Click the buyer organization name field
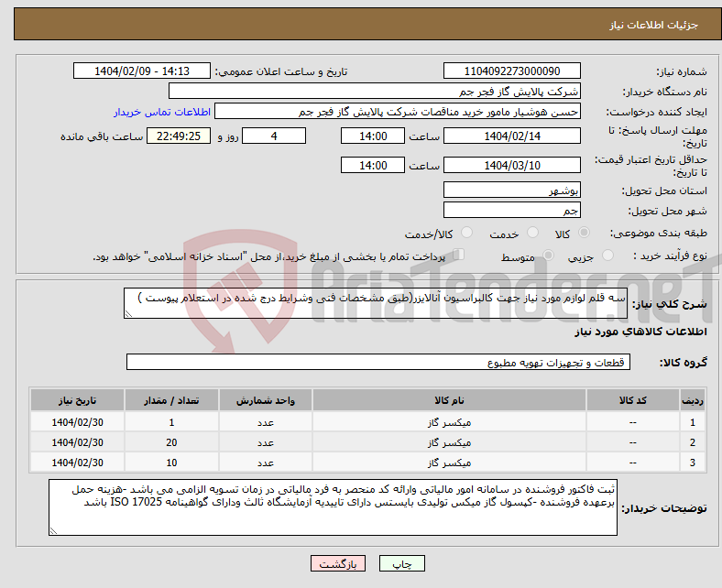Screen dimensions: 722x588 pyautogui.click(x=375, y=92)
